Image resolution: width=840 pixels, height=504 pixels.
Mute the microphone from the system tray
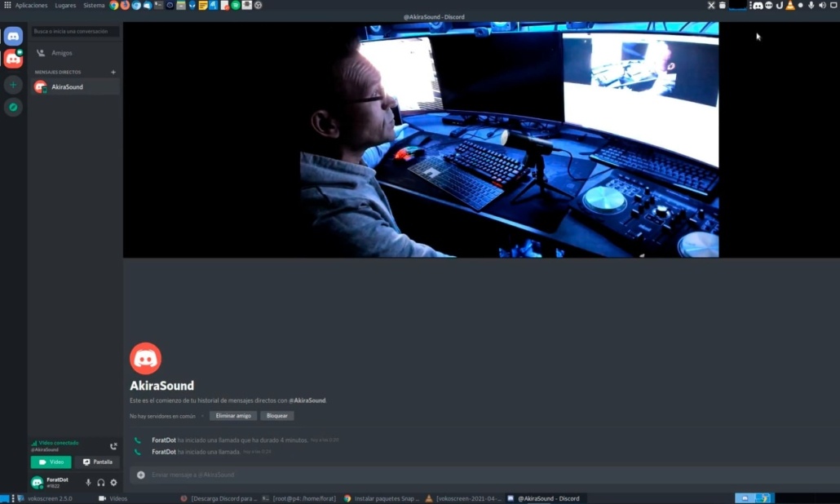[811, 5]
